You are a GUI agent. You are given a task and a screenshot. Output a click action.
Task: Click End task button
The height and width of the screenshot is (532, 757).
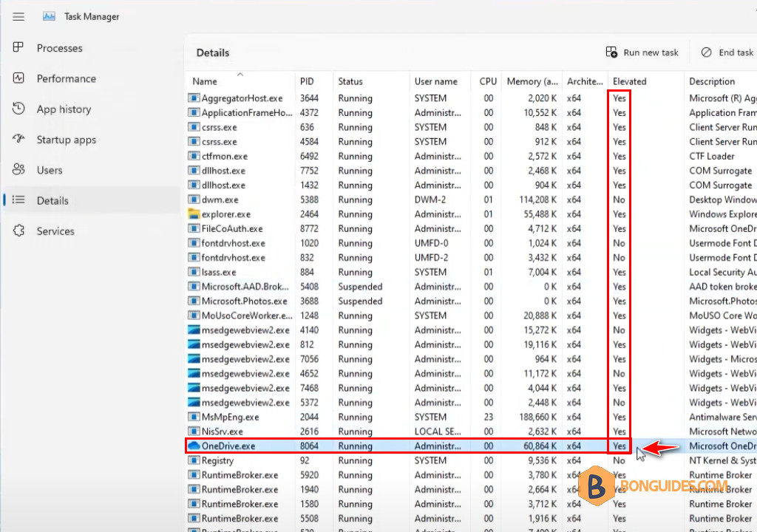pyautogui.click(x=728, y=52)
